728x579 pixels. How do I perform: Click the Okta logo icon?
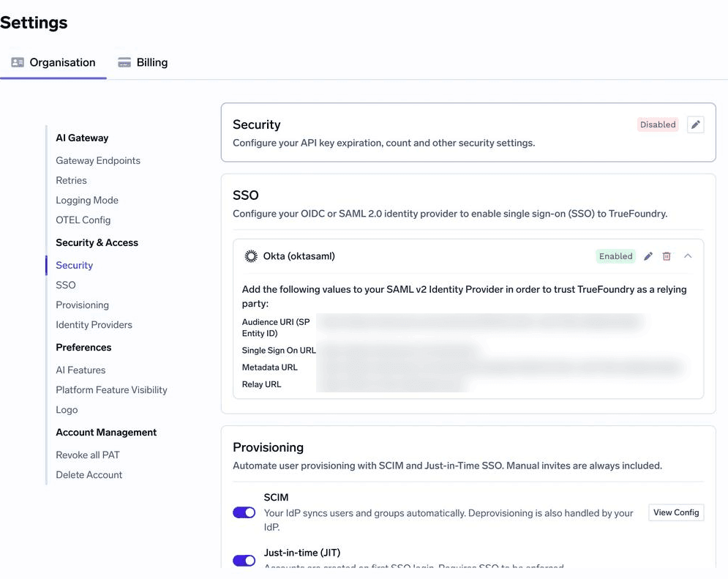(251, 256)
